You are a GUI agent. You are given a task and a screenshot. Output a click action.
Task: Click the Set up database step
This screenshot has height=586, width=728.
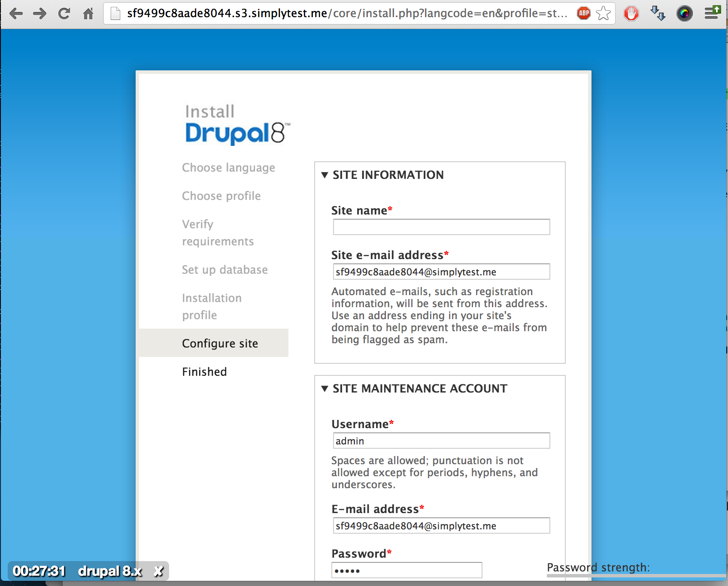point(225,270)
